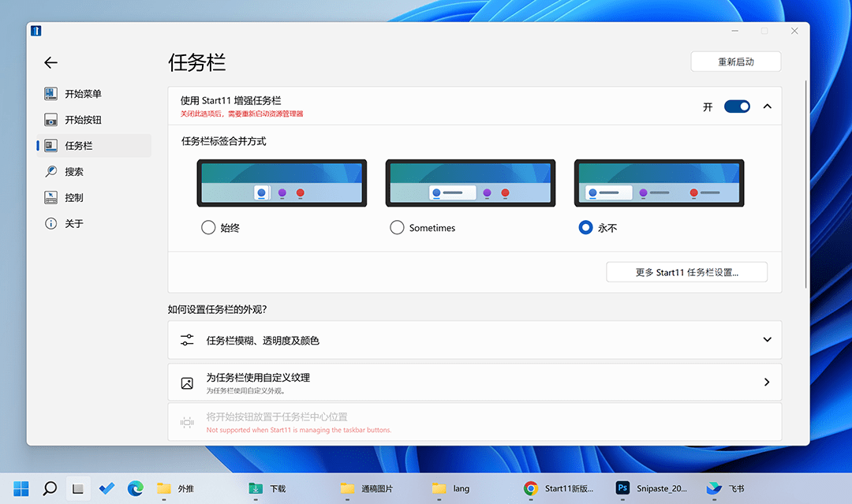Switch to Photoshop Snipaste window
The width and height of the screenshot is (852, 504).
652,489
